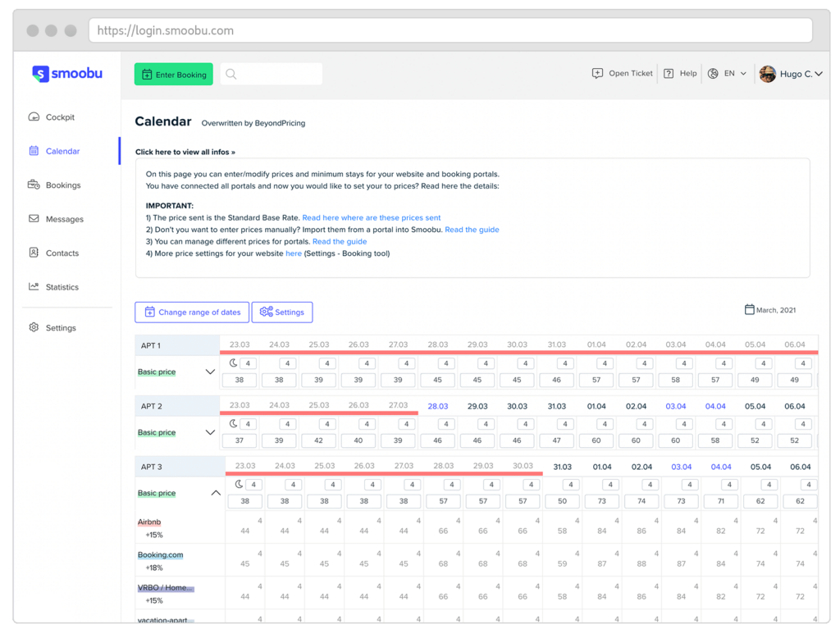This screenshot has width=840, height=634.
Task: Click the VRBO / Home... portal label
Action: point(165,587)
